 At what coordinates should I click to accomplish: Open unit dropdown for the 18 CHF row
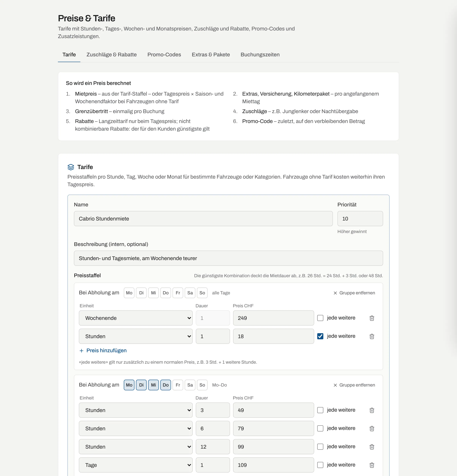click(136, 336)
